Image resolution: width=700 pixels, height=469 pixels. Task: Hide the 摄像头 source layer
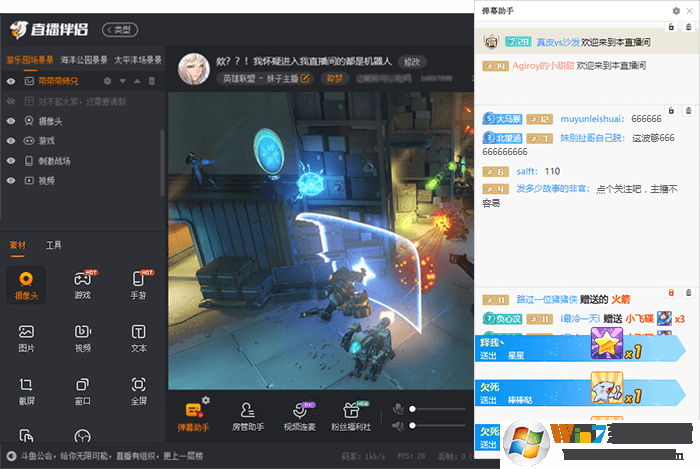pyautogui.click(x=11, y=121)
